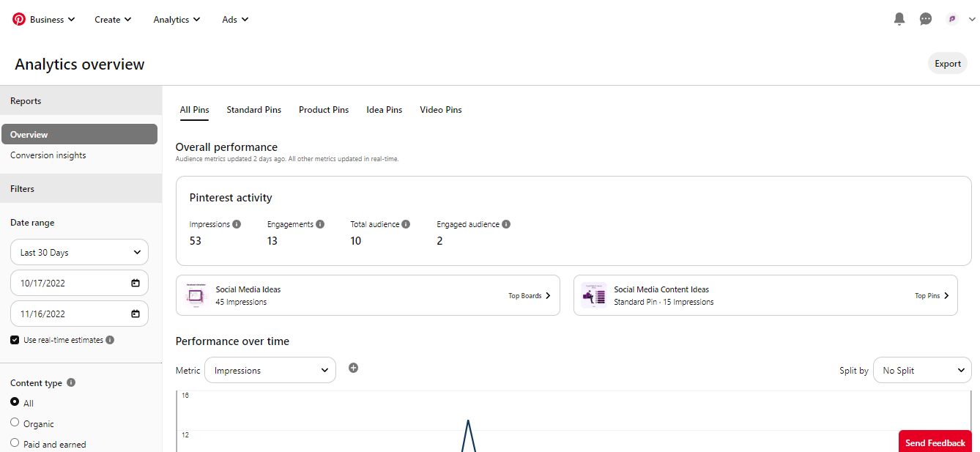
Task: Click the Social Media Ideas board title
Action: pyautogui.click(x=248, y=289)
